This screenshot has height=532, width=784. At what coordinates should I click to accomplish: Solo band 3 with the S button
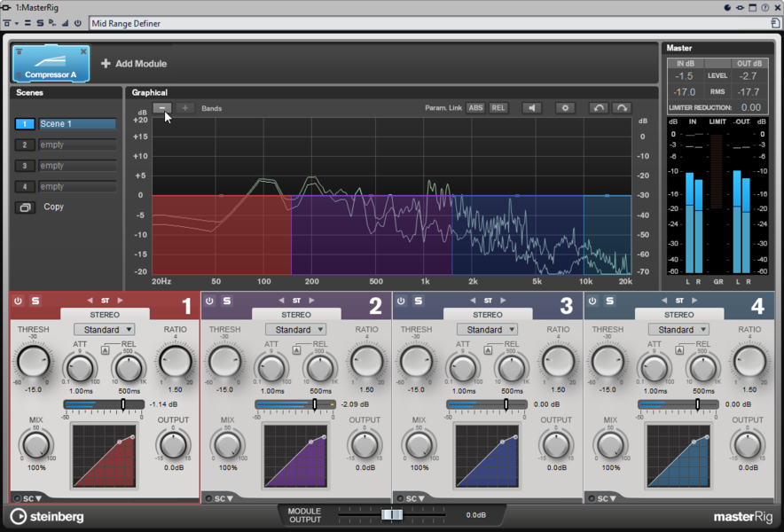pyautogui.click(x=418, y=301)
